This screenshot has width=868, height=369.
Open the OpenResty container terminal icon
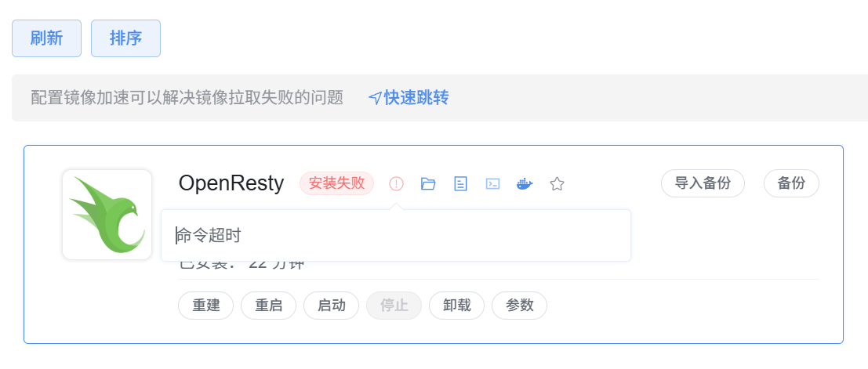click(492, 184)
